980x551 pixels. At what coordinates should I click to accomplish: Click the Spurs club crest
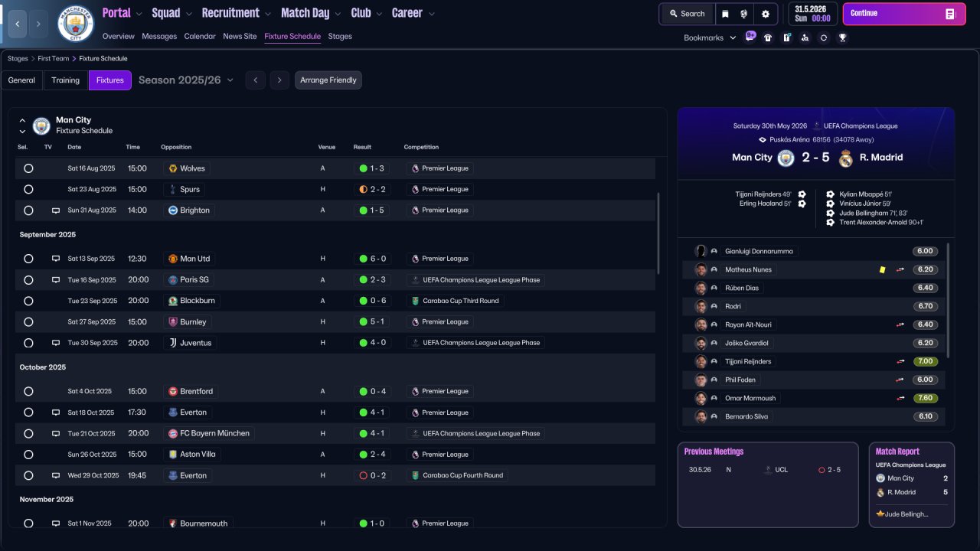pos(173,189)
